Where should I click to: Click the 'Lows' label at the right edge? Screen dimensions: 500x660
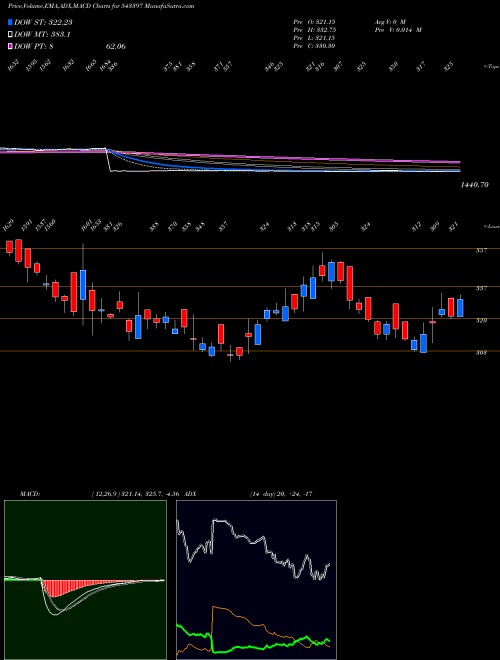tap(491, 227)
